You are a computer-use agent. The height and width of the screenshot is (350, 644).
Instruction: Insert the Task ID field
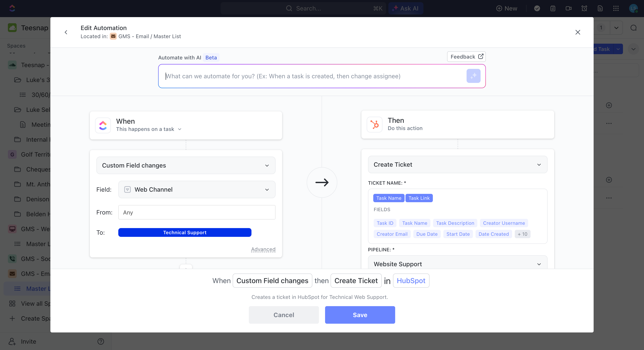(x=385, y=223)
